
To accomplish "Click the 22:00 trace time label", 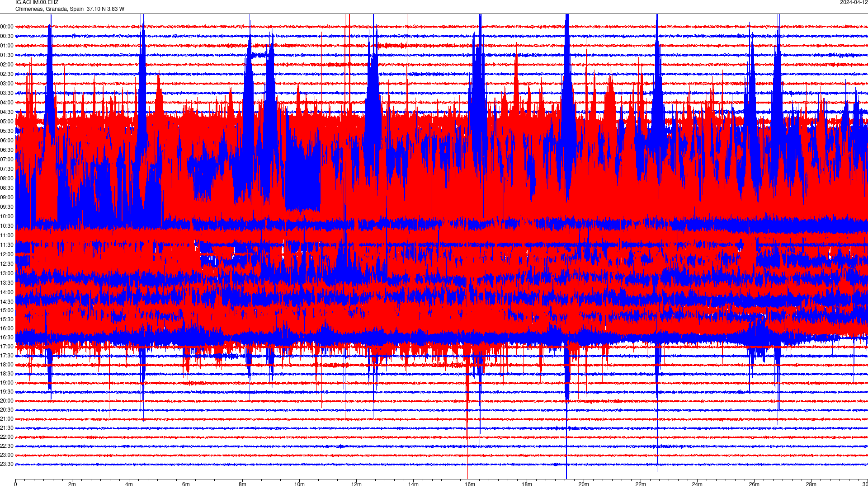I will [7, 437].
